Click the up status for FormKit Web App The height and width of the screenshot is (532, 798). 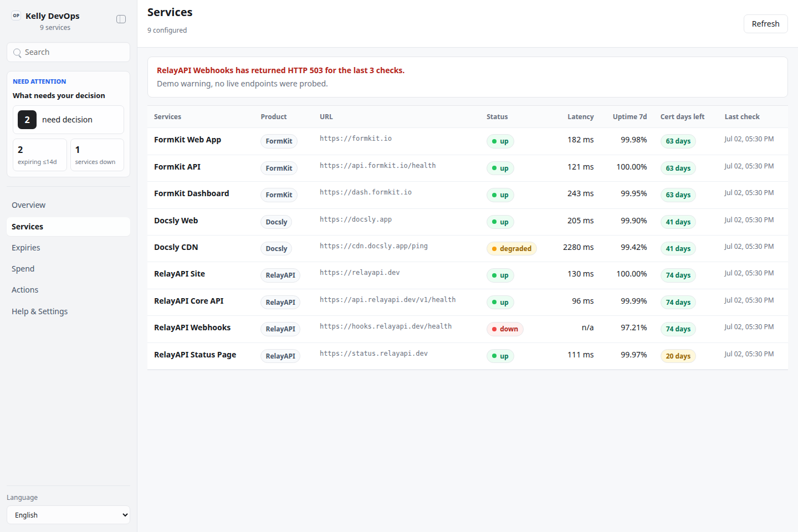(500, 141)
